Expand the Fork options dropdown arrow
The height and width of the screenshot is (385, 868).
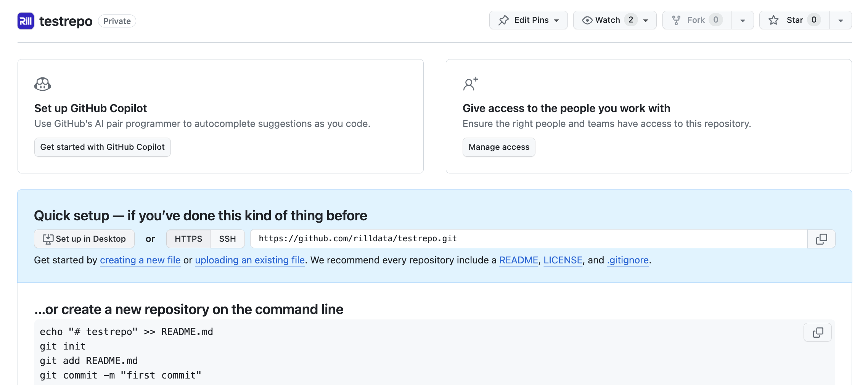click(x=743, y=21)
